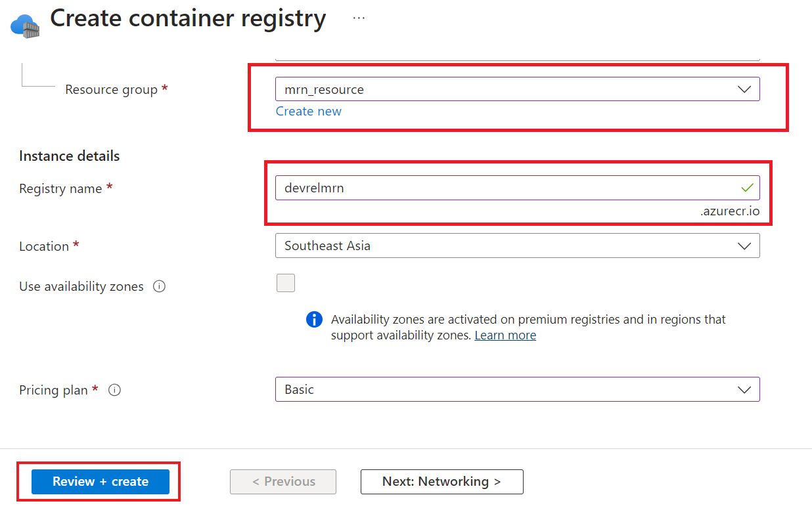This screenshot has height=514, width=812.
Task: Expand the Location dropdown showing Southeast Asia
Action: click(517, 246)
